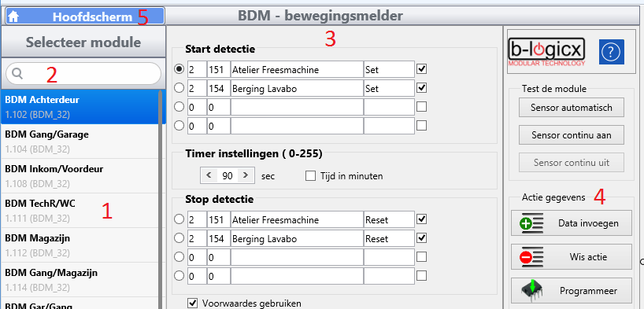The image size is (644, 309).
Task: Decrease timer value with left arrow
Action: 209,175
